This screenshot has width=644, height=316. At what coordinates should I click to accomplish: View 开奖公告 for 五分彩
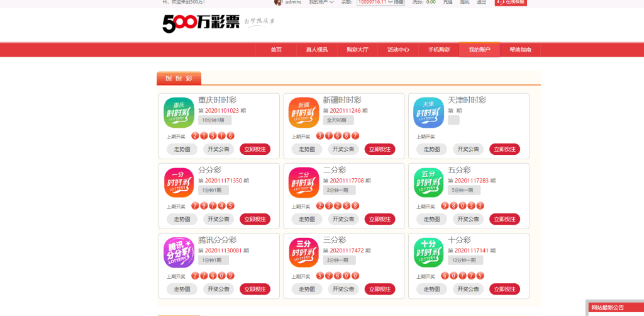[x=468, y=219]
